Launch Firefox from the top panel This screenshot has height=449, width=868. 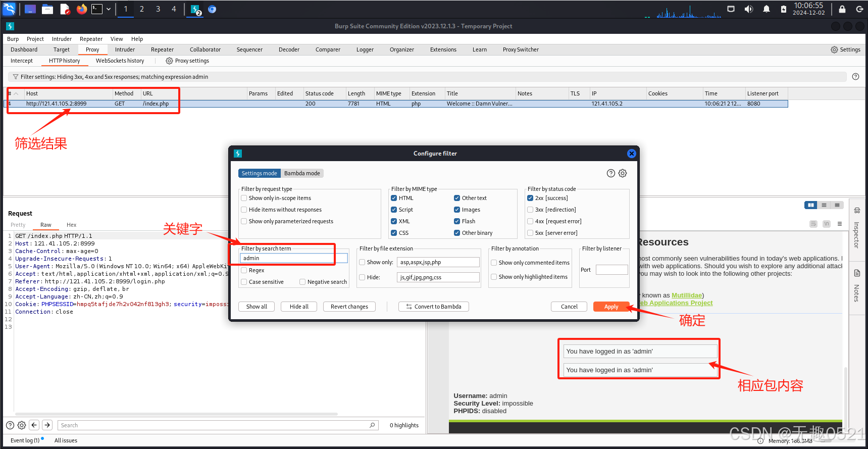(x=82, y=9)
